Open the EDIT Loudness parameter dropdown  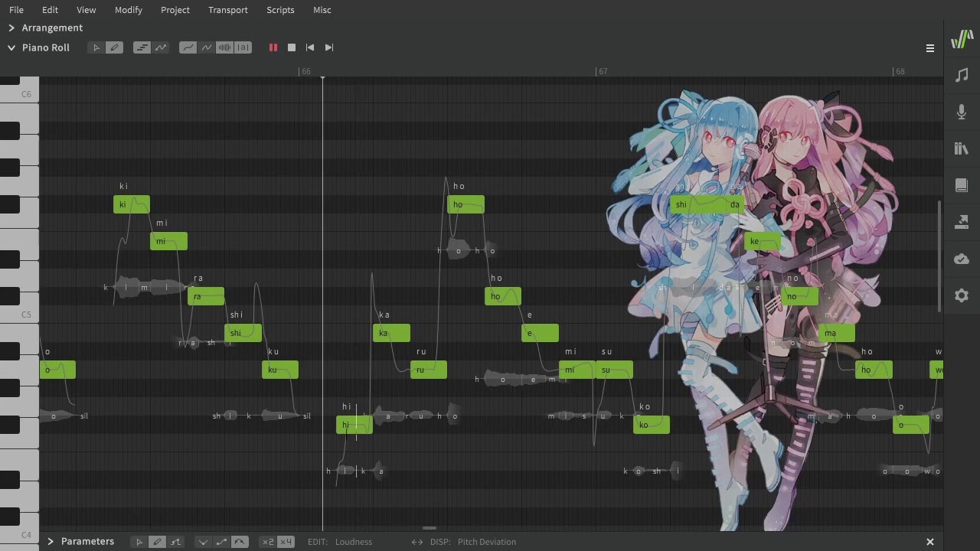353,542
